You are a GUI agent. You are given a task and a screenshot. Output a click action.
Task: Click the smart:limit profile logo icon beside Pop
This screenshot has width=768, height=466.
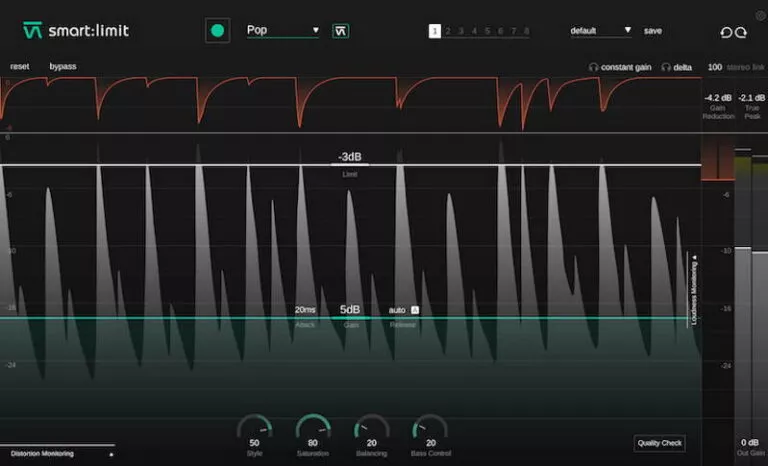[341, 31]
